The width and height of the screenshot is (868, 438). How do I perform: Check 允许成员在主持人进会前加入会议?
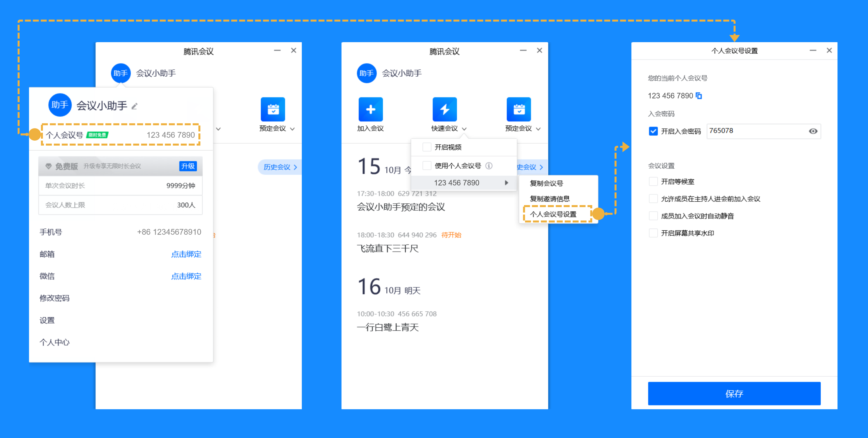pyautogui.click(x=653, y=199)
